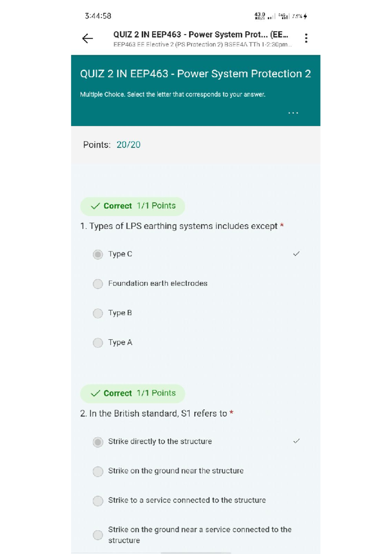392x554 pixels.
Task: Tap the green checkmark beside Type C answer
Action: point(297,253)
